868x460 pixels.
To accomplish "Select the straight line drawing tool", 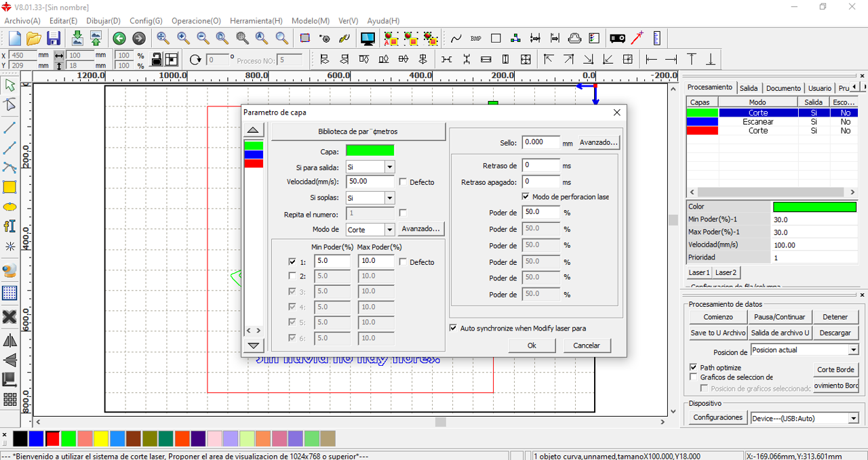I will (9, 127).
